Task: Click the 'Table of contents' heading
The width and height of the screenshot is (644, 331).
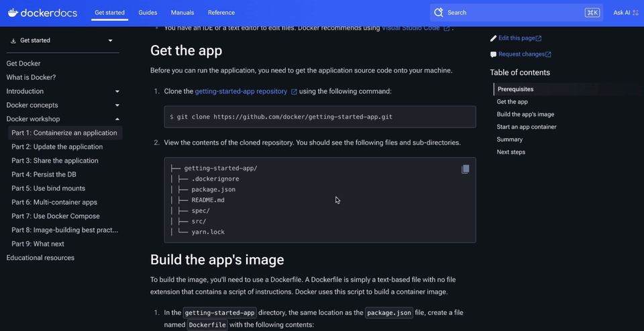Action: click(520, 73)
